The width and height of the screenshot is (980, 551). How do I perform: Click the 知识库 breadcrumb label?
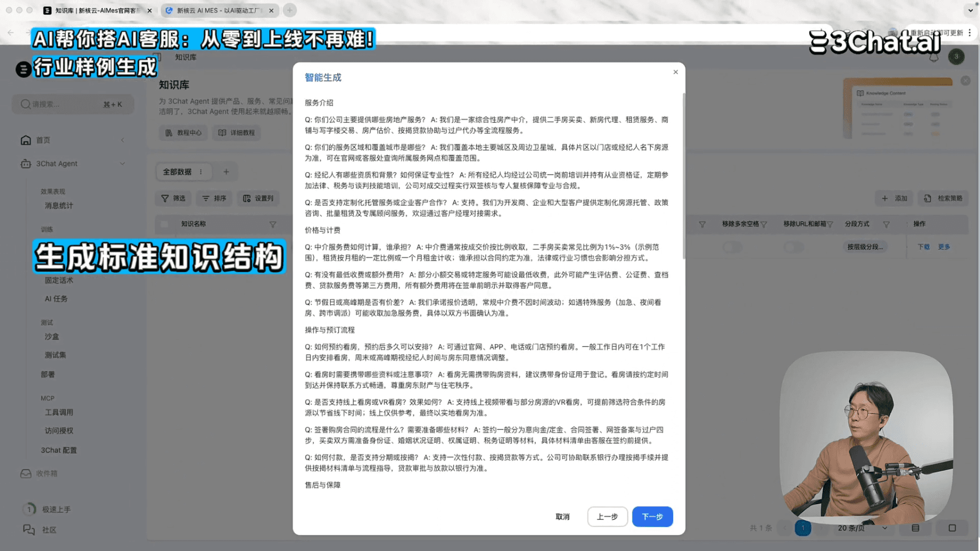click(186, 57)
